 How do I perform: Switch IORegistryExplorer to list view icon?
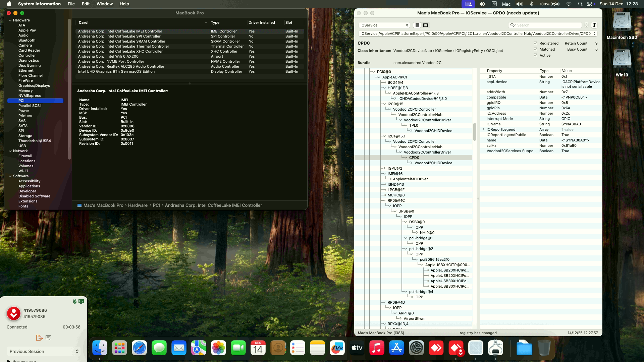tap(417, 25)
